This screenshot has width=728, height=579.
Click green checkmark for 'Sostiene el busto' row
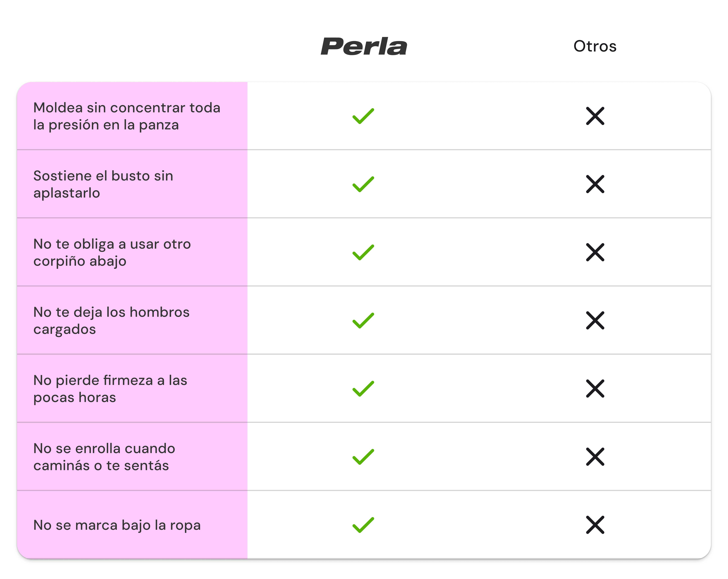(363, 184)
